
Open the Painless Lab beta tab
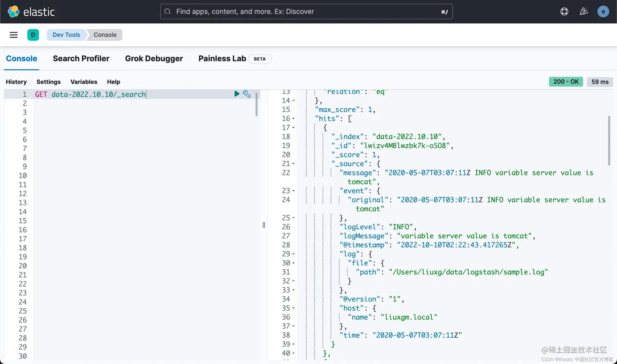pos(222,59)
